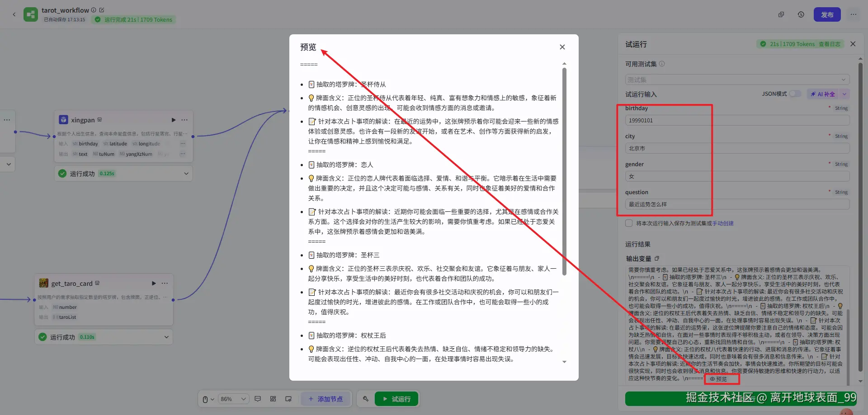Click the gender input field

pyautogui.click(x=737, y=176)
